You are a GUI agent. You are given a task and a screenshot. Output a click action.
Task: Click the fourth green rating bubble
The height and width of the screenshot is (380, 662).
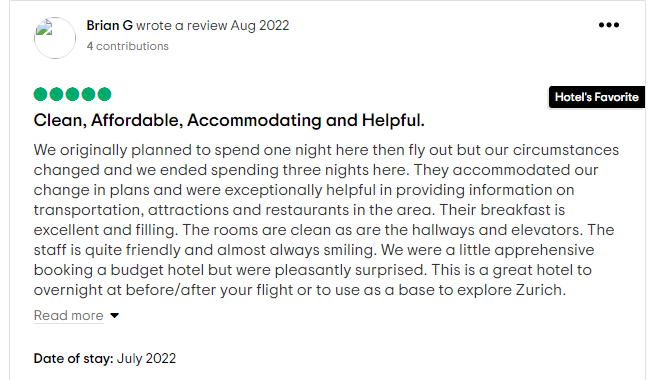[89, 94]
